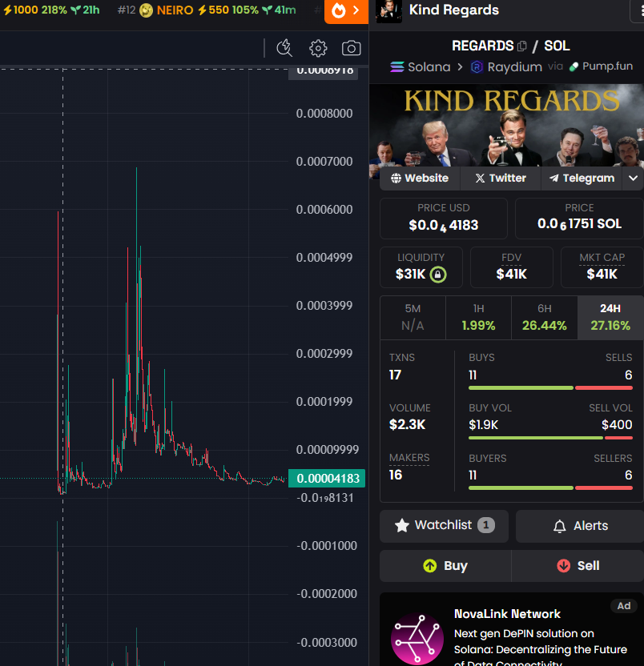The image size is (644, 666).
Task: Click the Buy button
Action: click(x=445, y=566)
